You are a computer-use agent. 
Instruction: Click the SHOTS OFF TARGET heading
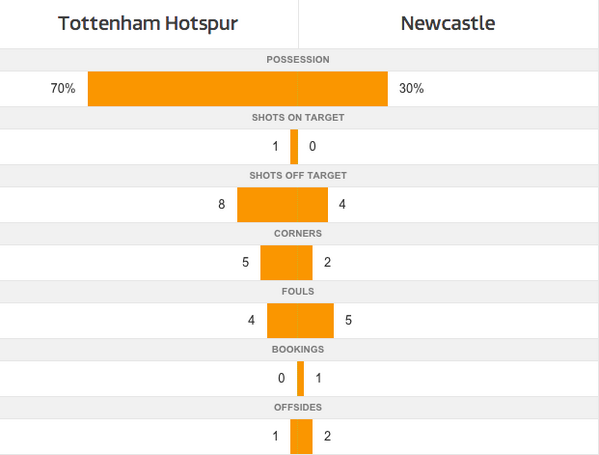298,176
